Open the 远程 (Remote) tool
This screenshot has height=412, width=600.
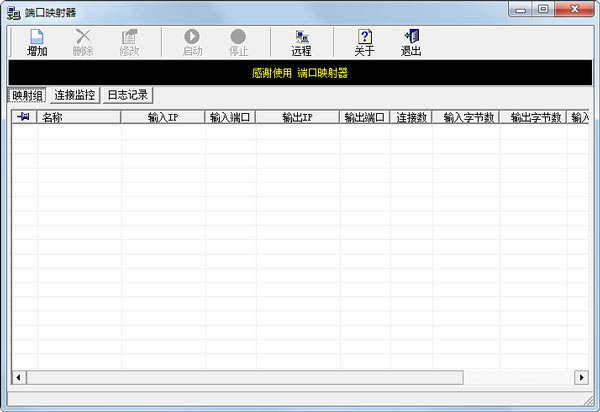click(302, 42)
